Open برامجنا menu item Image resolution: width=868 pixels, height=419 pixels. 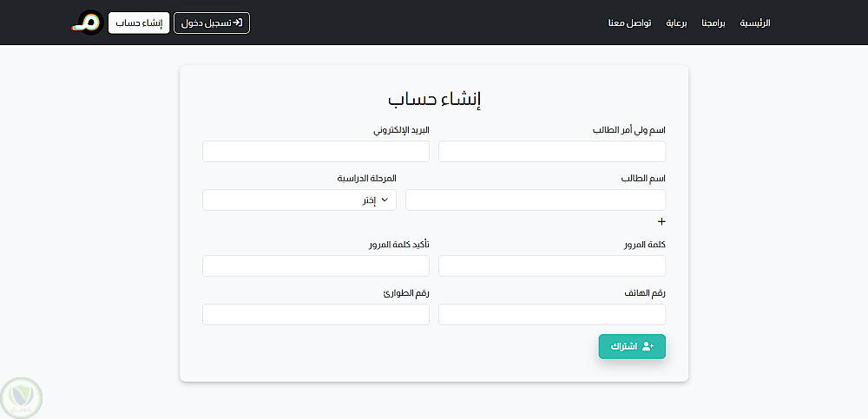(x=713, y=23)
